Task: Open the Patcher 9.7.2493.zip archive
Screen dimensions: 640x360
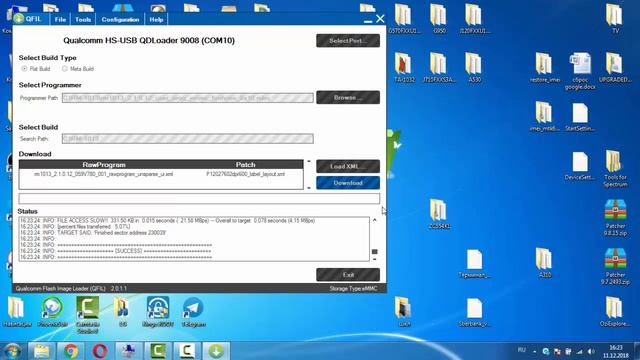Action: click(x=615, y=266)
